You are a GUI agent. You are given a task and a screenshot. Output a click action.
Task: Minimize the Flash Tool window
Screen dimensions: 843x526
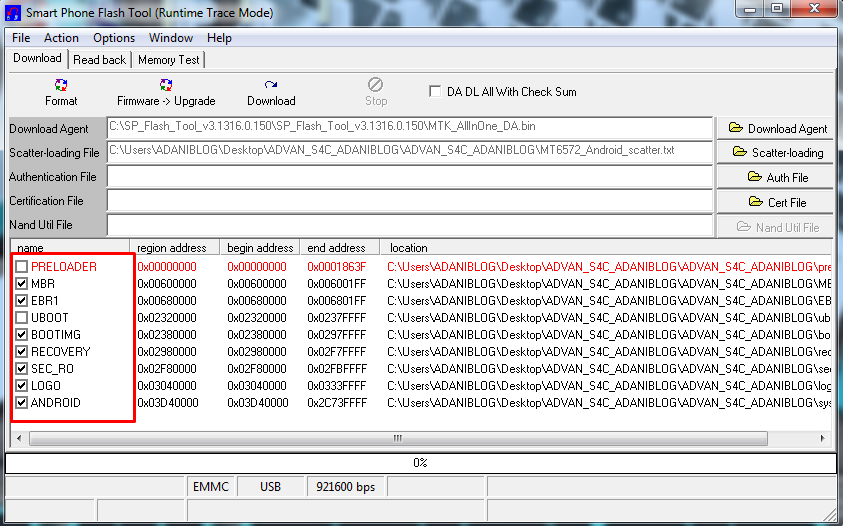point(750,9)
